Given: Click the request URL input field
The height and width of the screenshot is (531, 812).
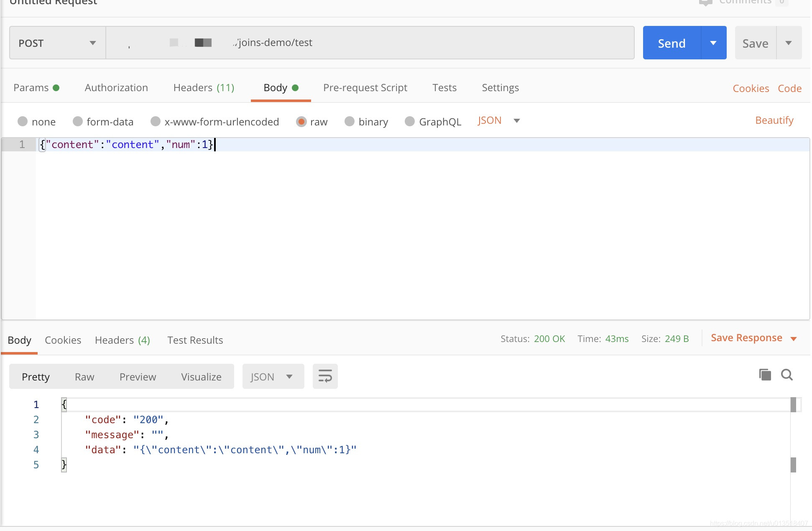Looking at the screenshot, I should 418,43.
